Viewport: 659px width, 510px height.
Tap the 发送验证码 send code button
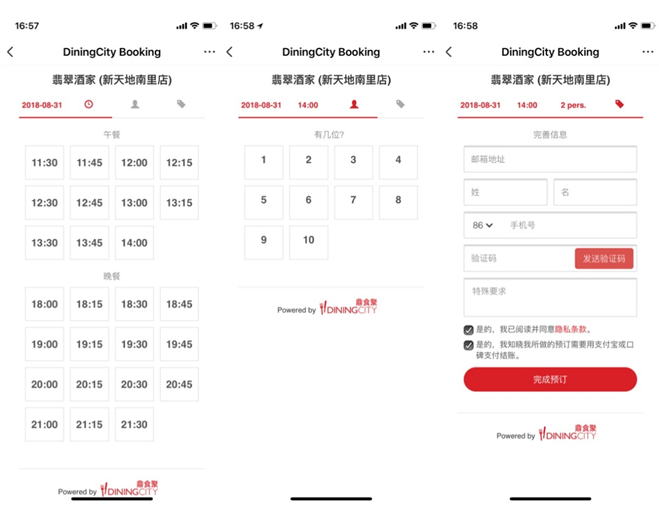(x=604, y=259)
